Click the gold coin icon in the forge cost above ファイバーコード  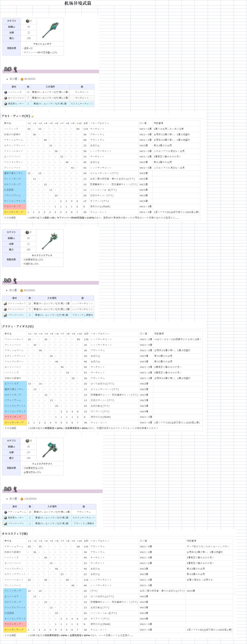(21, 290)
